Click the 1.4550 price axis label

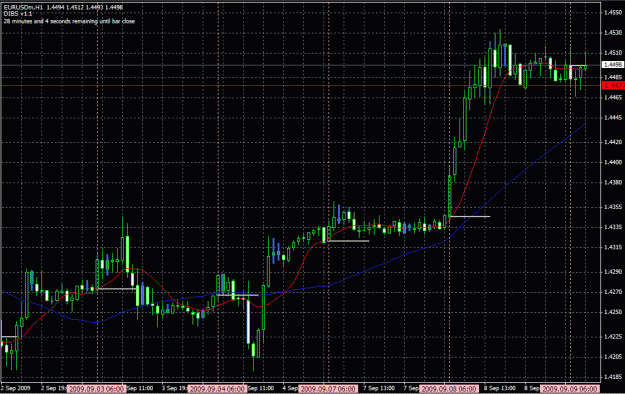tap(613, 12)
